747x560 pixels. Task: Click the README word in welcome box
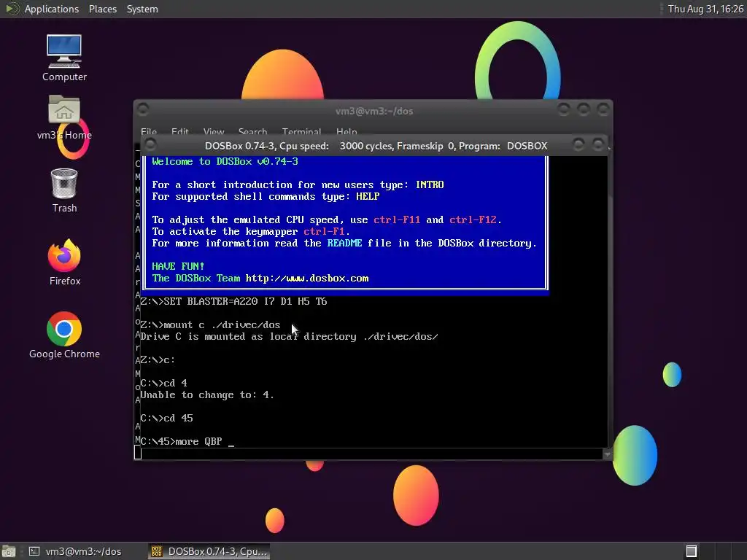pos(344,243)
